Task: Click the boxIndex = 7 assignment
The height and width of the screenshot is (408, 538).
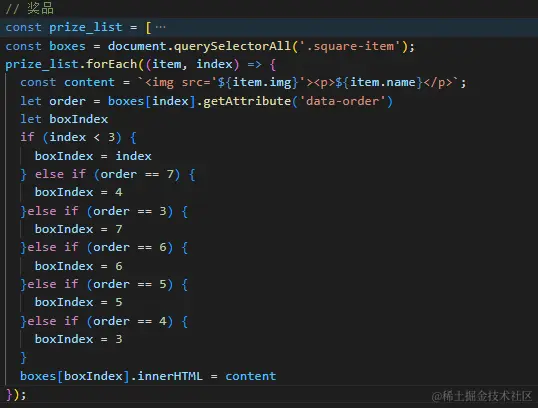Action: point(79,229)
